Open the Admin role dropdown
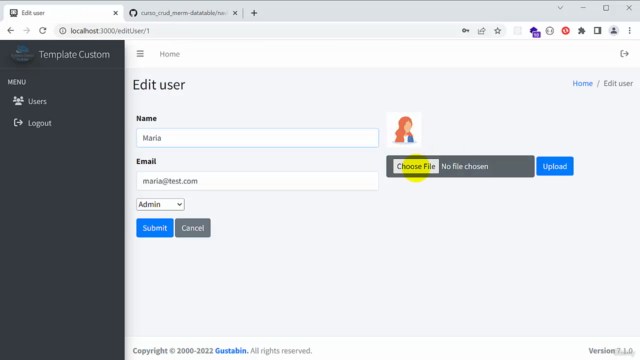Image resolution: width=640 pixels, height=360 pixels. [x=160, y=204]
